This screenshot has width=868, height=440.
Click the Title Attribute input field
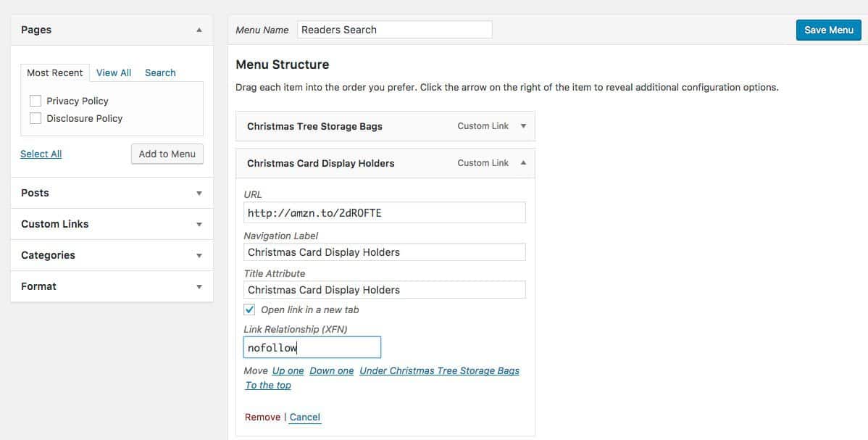pos(385,290)
